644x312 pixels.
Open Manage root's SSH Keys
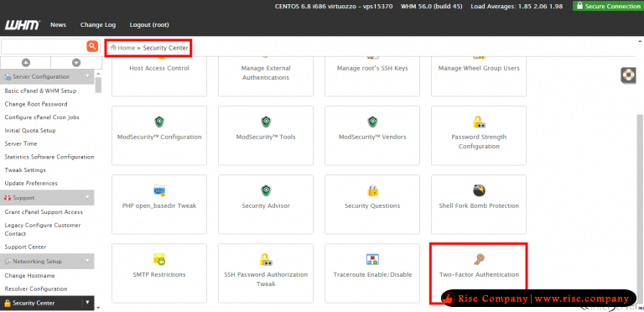[x=372, y=68]
